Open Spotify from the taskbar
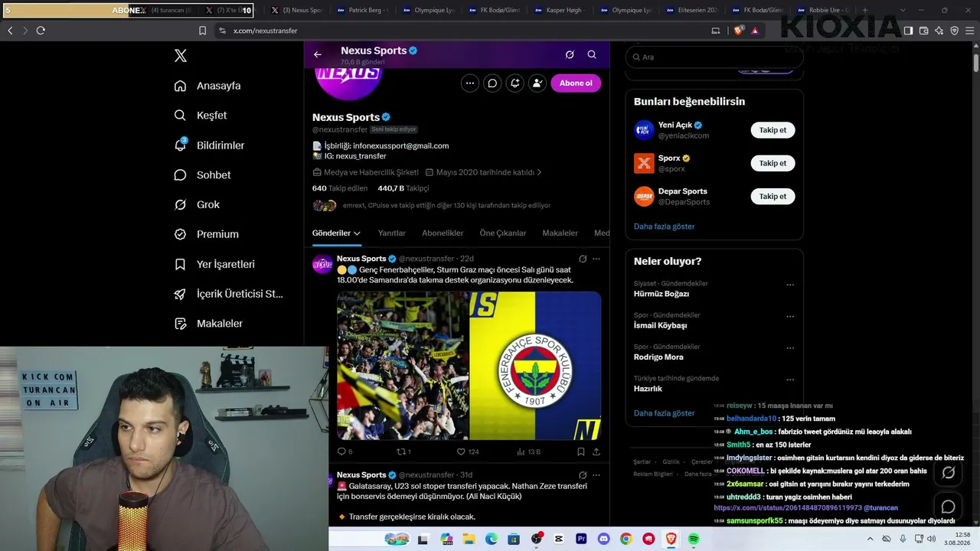The image size is (980, 551). pyautogui.click(x=694, y=540)
